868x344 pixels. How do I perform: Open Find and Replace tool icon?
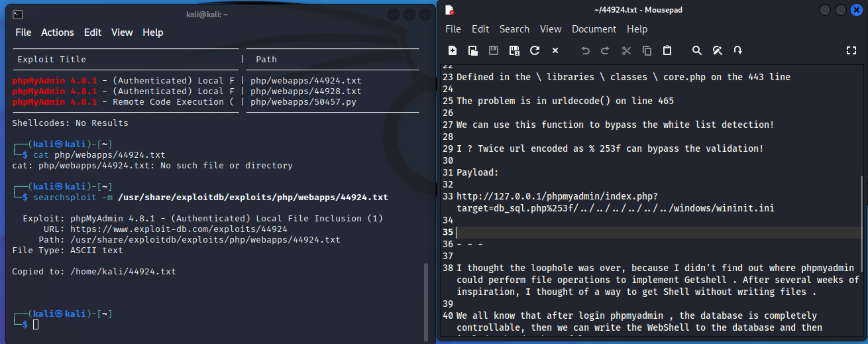pos(718,50)
